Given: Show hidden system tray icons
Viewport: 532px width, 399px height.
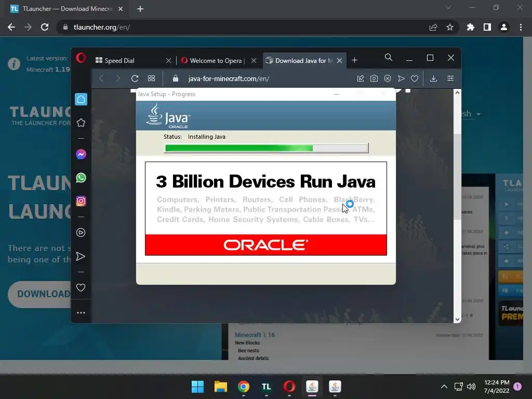Looking at the screenshot, I should pos(444,387).
